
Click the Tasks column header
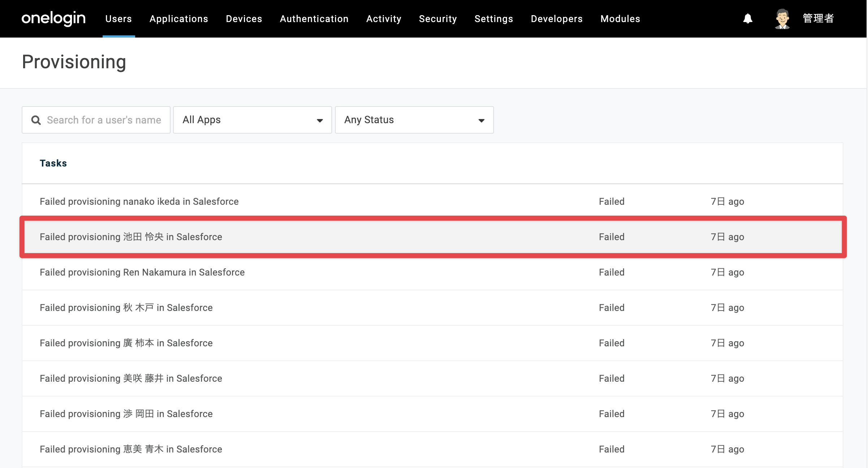tap(53, 163)
